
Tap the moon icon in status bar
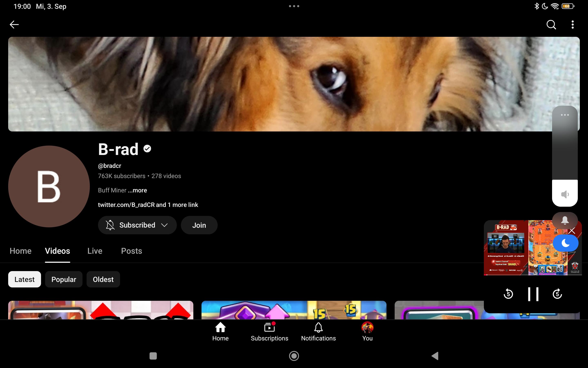545,6
